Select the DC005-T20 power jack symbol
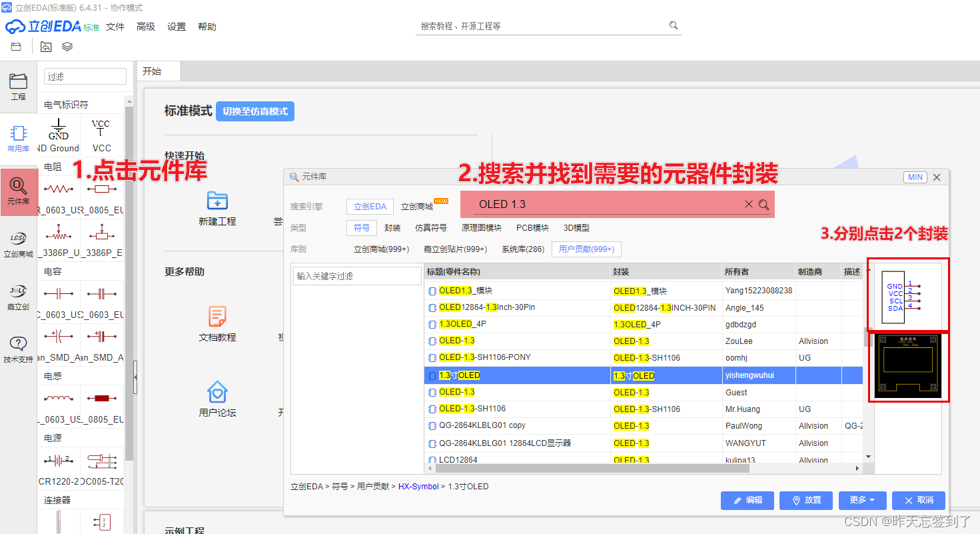This screenshot has height=534, width=980. coord(101,468)
